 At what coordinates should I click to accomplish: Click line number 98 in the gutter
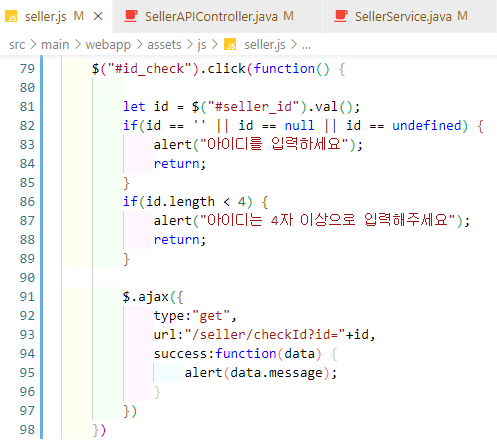[27, 429]
